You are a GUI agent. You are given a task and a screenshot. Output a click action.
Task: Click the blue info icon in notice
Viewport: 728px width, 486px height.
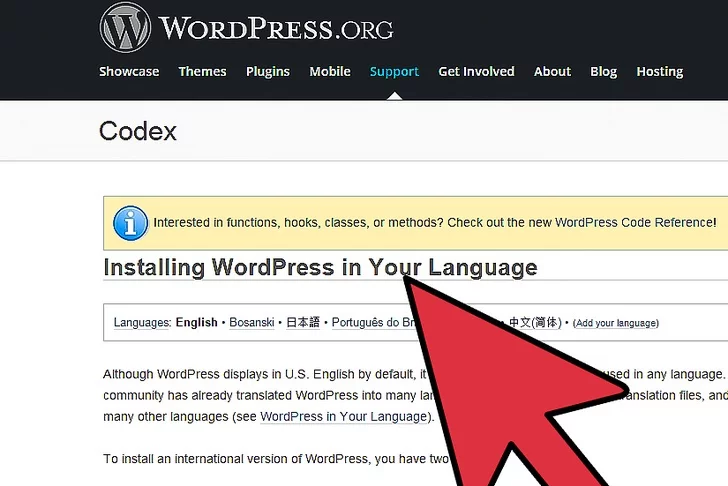point(130,223)
